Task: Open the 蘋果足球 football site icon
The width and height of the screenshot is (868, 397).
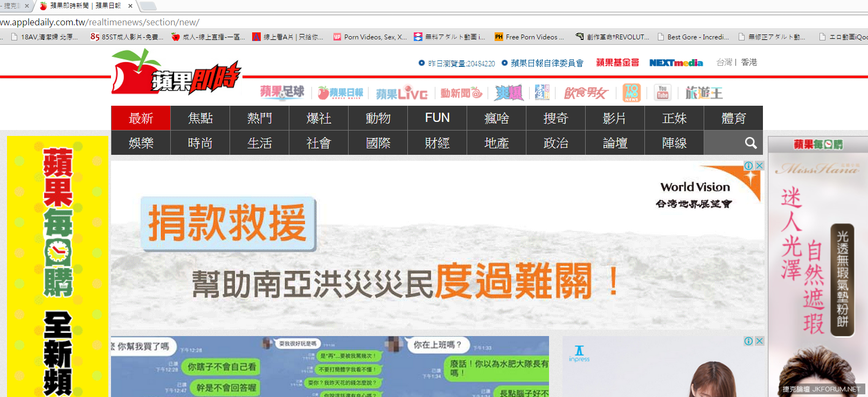Action: point(282,92)
